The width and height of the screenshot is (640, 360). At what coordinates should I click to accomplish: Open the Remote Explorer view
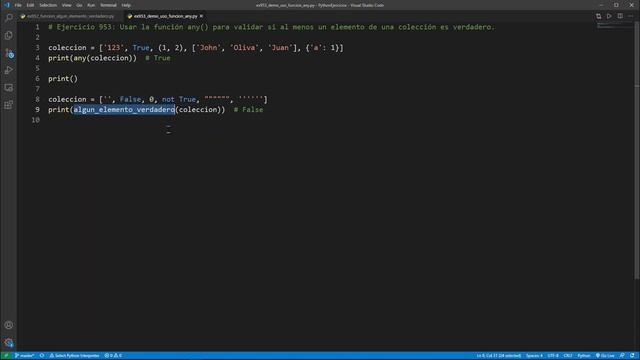click(9, 88)
